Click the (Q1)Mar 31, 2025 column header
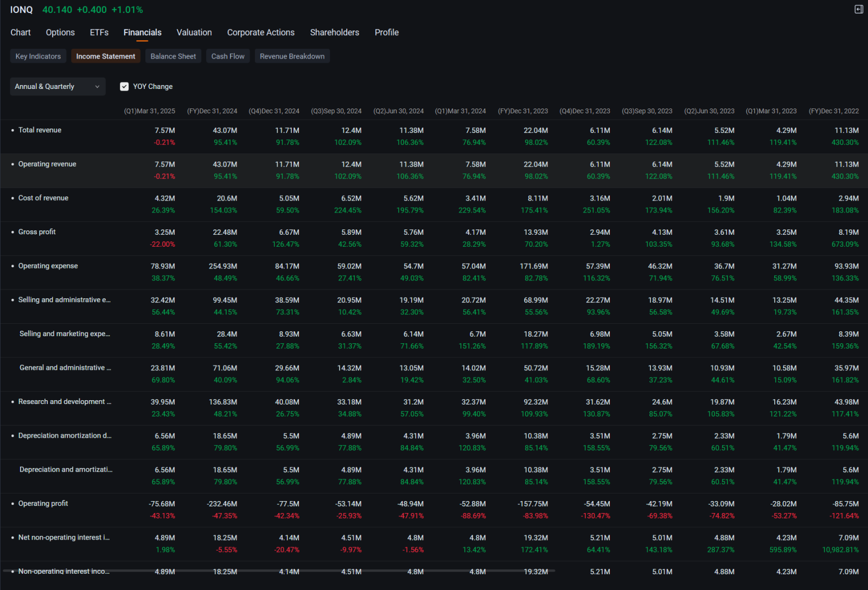 click(150, 111)
